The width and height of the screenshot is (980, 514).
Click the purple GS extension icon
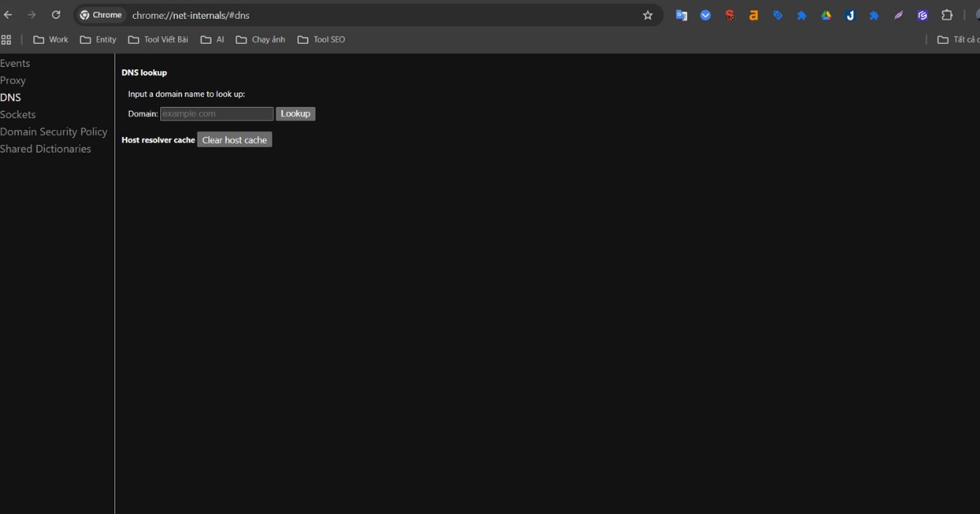[x=922, y=15]
